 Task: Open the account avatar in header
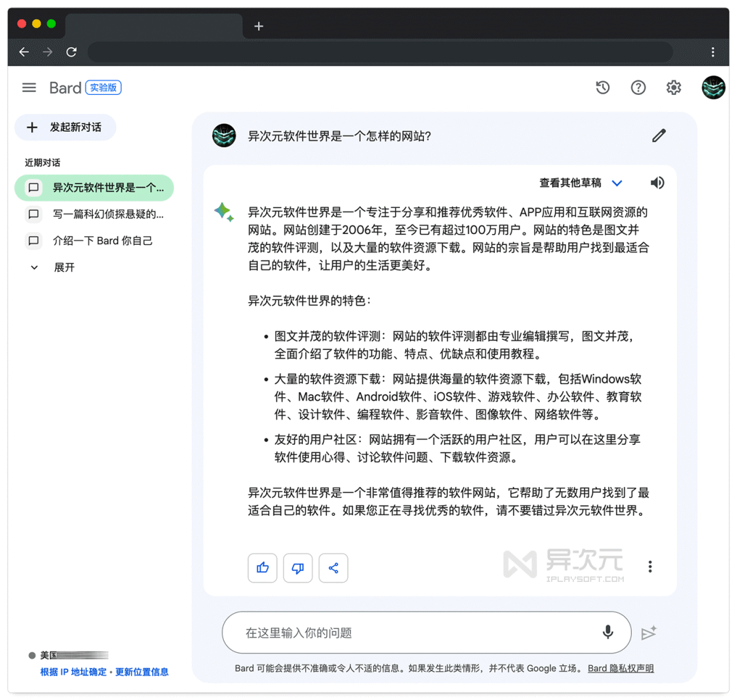click(713, 87)
